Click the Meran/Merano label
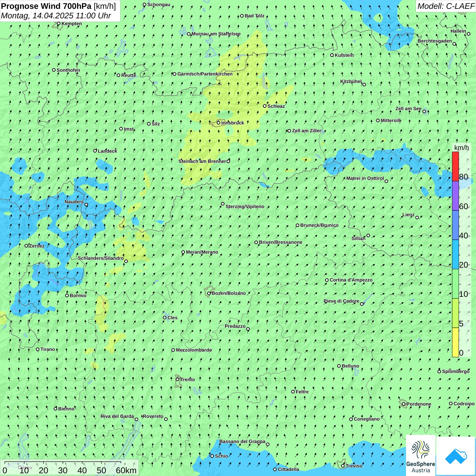 click(202, 252)
